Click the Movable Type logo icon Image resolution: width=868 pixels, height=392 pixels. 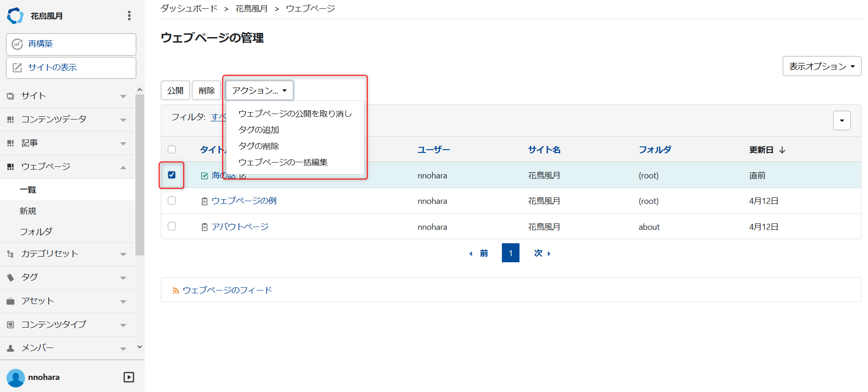pos(15,16)
